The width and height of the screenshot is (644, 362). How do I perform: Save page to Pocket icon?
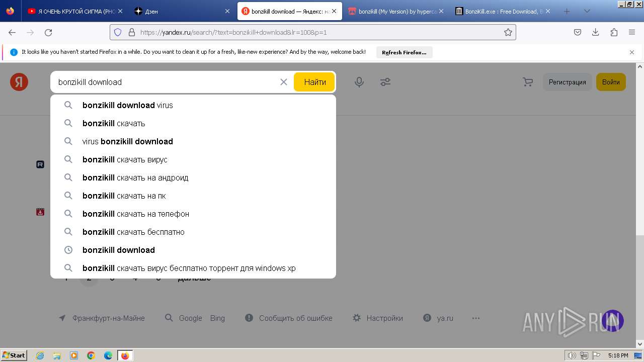point(578,32)
